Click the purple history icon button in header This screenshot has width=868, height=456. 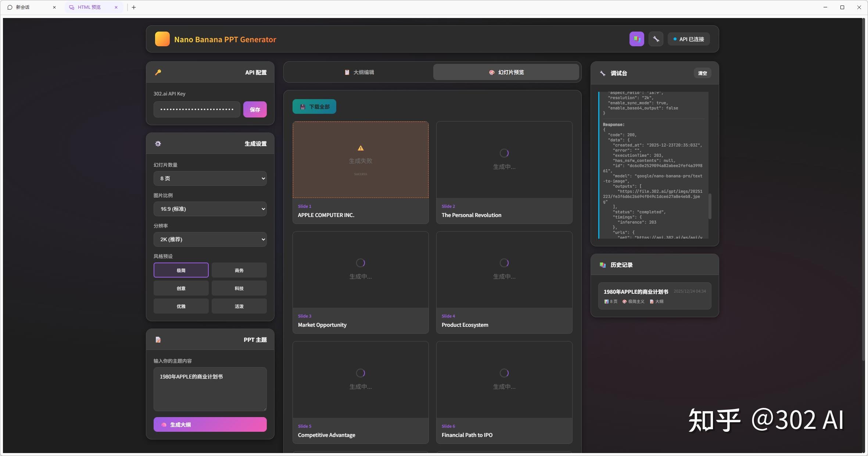(x=636, y=39)
